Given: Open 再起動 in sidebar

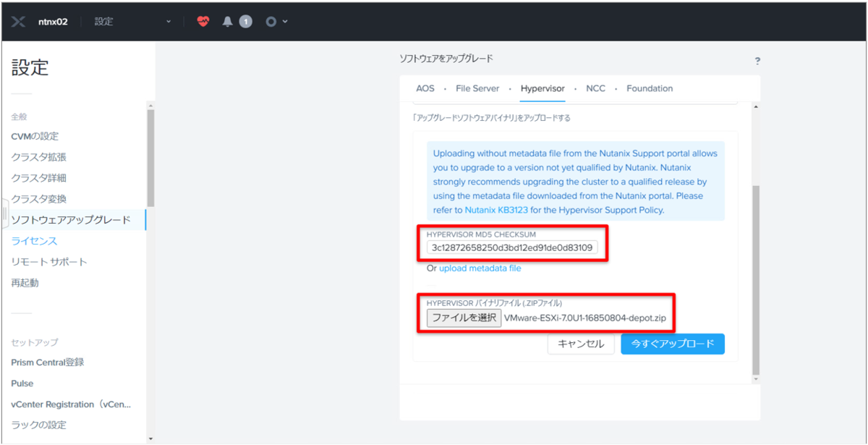Looking at the screenshot, I should (25, 283).
